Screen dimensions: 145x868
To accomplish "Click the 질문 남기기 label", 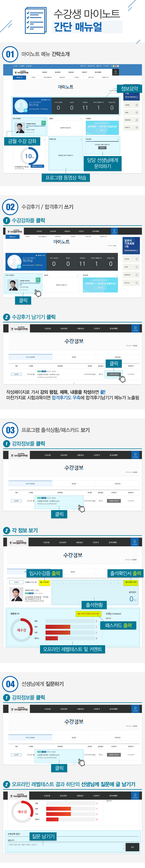I will (43, 836).
